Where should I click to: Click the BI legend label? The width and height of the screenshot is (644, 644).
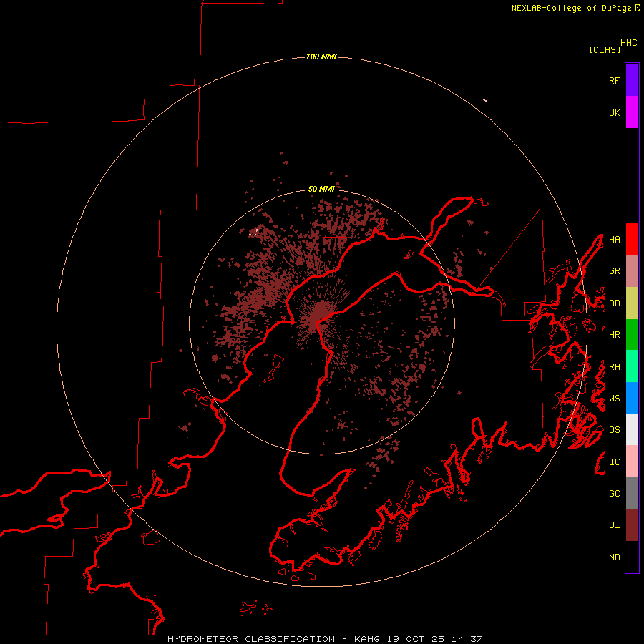pyautogui.click(x=614, y=525)
